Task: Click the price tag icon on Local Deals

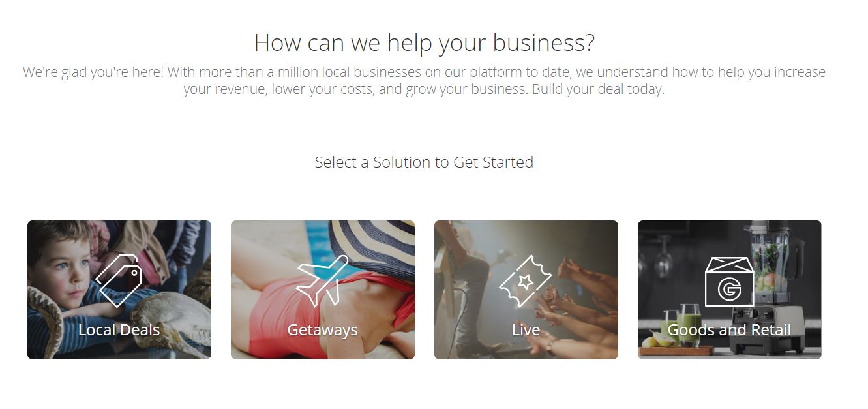Action: (119, 280)
